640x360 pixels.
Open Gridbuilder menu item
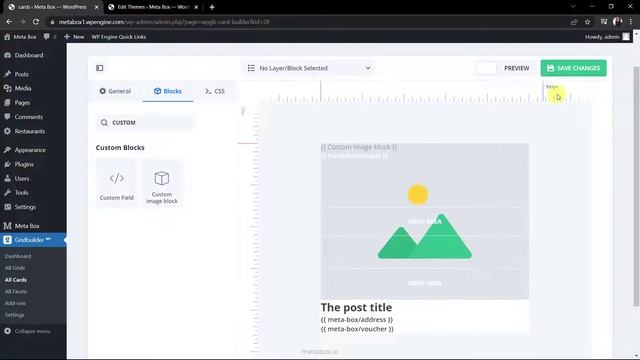tap(33, 240)
